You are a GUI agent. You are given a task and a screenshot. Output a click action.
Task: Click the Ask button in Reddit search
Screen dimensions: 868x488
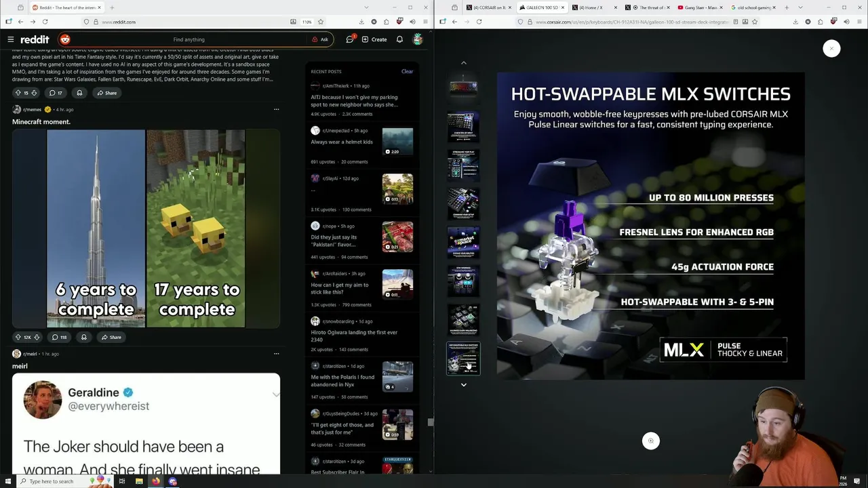tap(320, 39)
